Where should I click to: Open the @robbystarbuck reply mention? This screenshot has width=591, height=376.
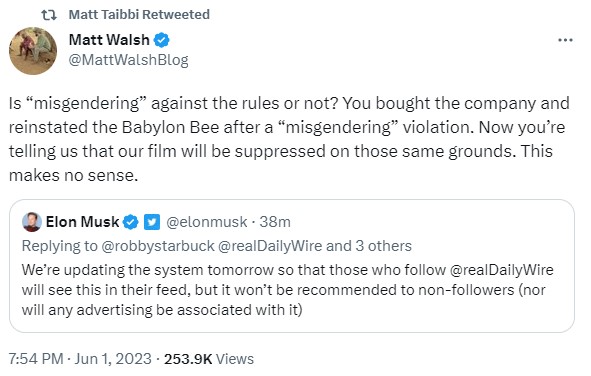pos(158,246)
